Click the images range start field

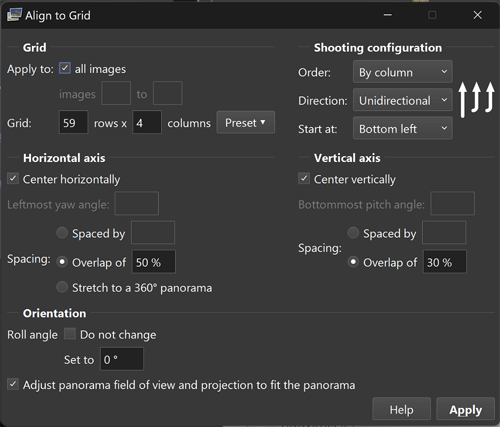tap(116, 94)
